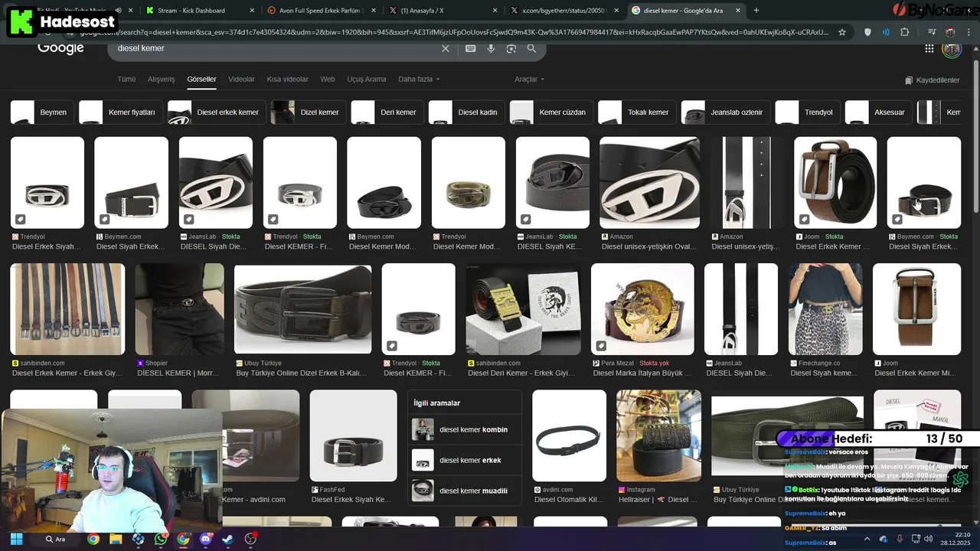Select the Görseller tab
980x551 pixels.
(x=201, y=79)
